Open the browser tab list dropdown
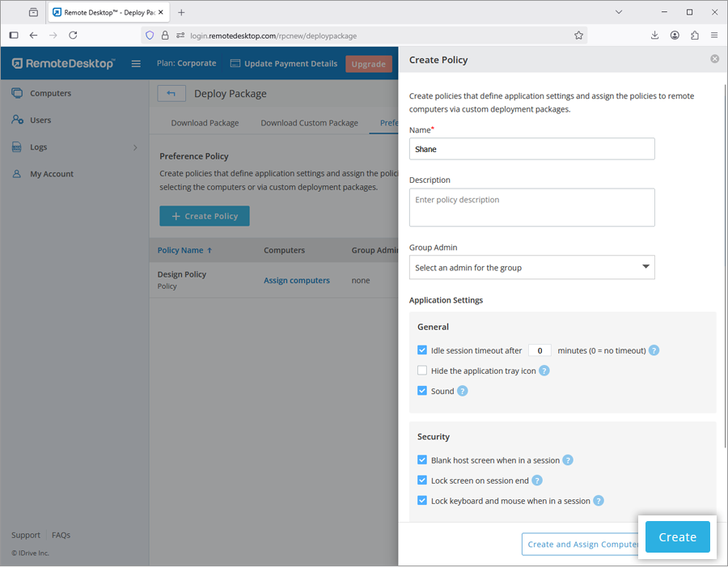728x568 pixels. click(618, 12)
